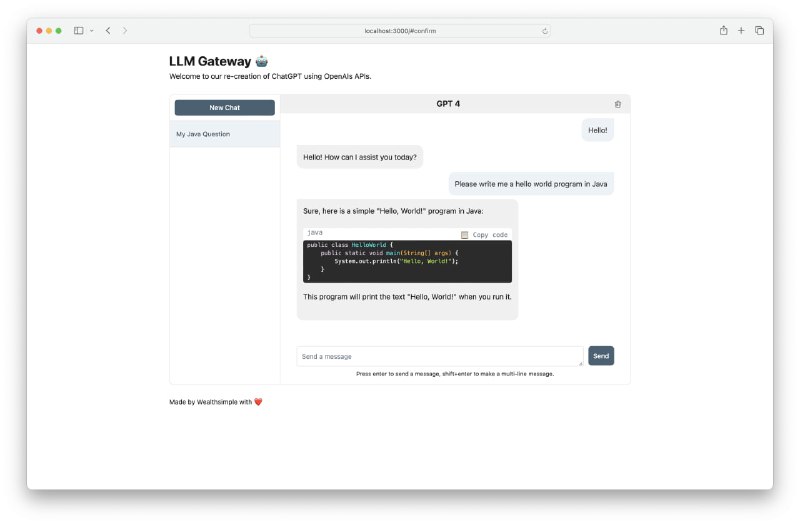The width and height of the screenshot is (800, 525).
Task: Click the "java" language label above code
Action: click(315, 233)
